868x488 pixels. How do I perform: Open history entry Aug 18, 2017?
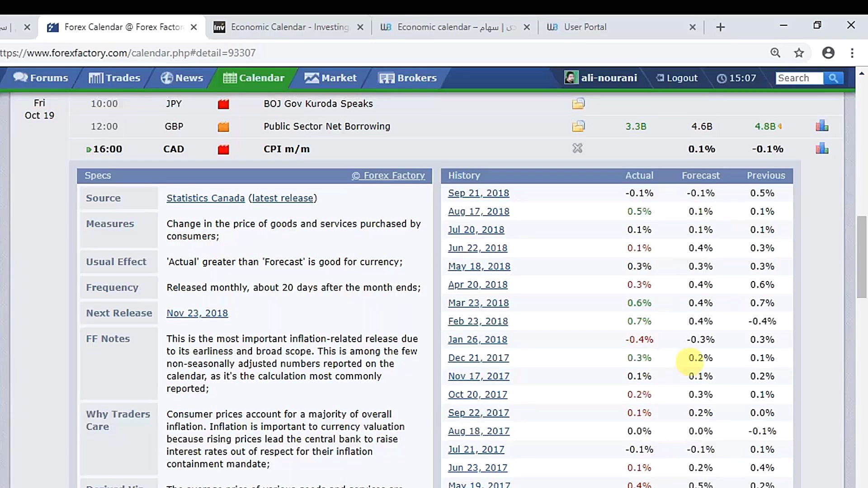point(479,431)
